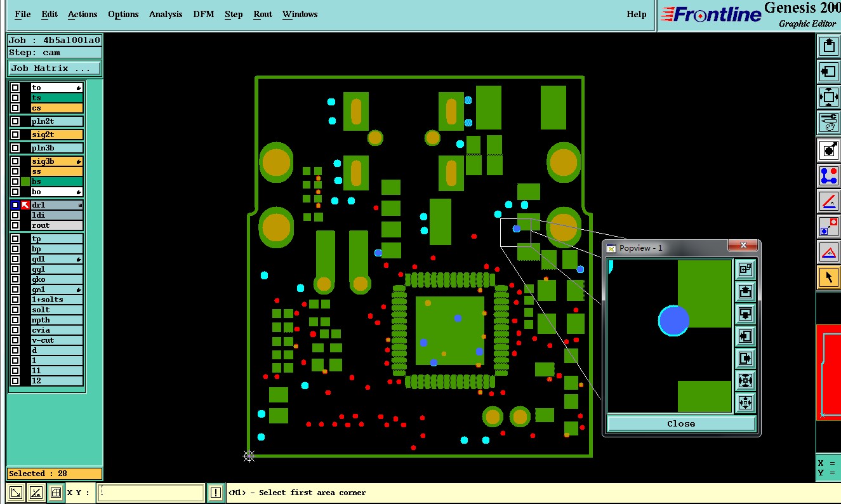Choose the angle measurement tool icon

[828, 201]
